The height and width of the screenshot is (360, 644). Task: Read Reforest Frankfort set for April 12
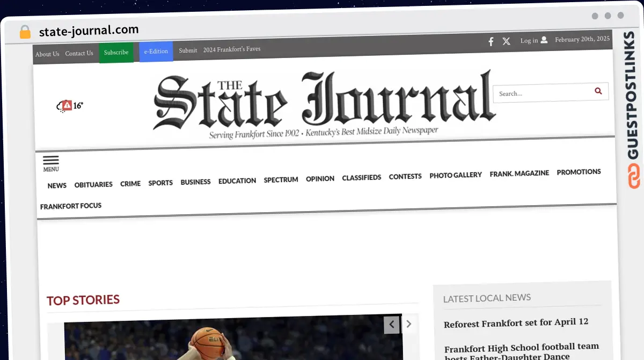[516, 322]
